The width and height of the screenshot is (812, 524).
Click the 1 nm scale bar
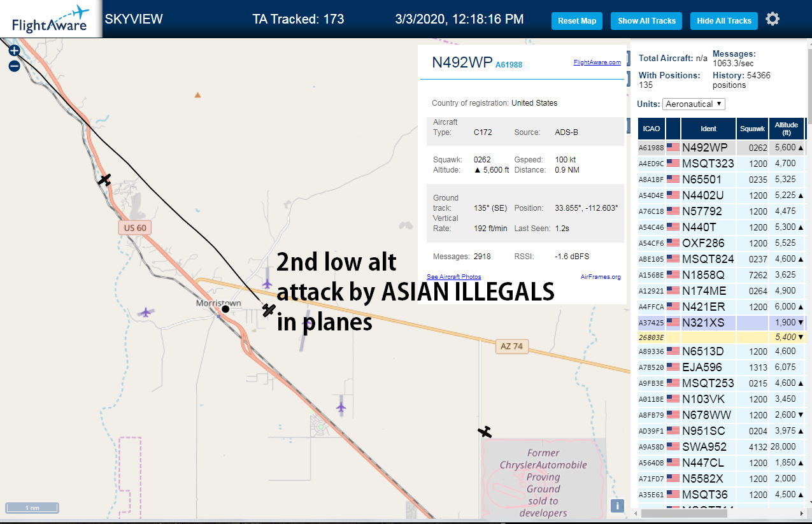pyautogui.click(x=32, y=507)
